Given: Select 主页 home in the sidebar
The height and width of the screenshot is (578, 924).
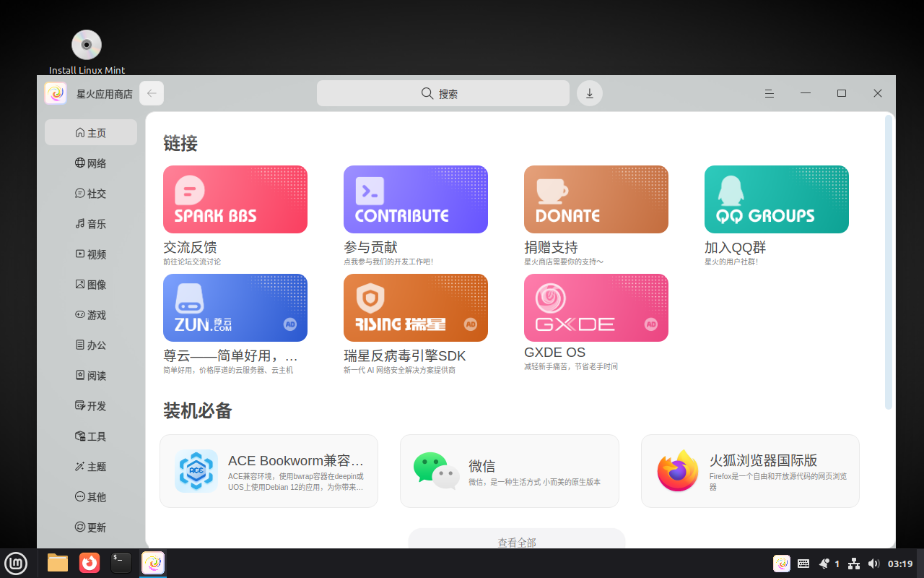Looking at the screenshot, I should [91, 133].
